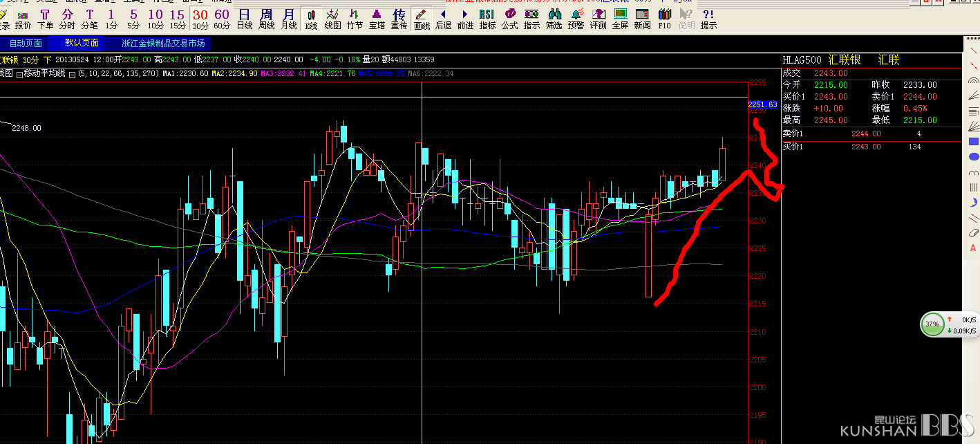
Task: Open the RSI 指标 indicators
Action: 487,19
